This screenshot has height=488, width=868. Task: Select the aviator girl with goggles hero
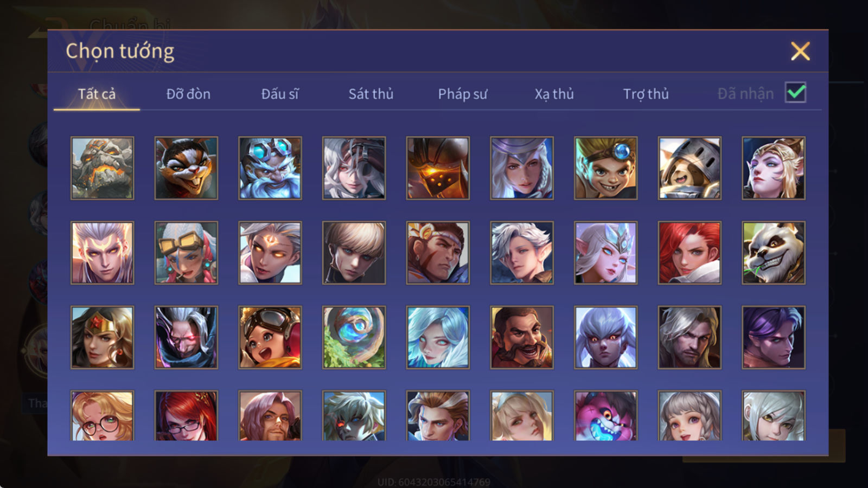[270, 337]
